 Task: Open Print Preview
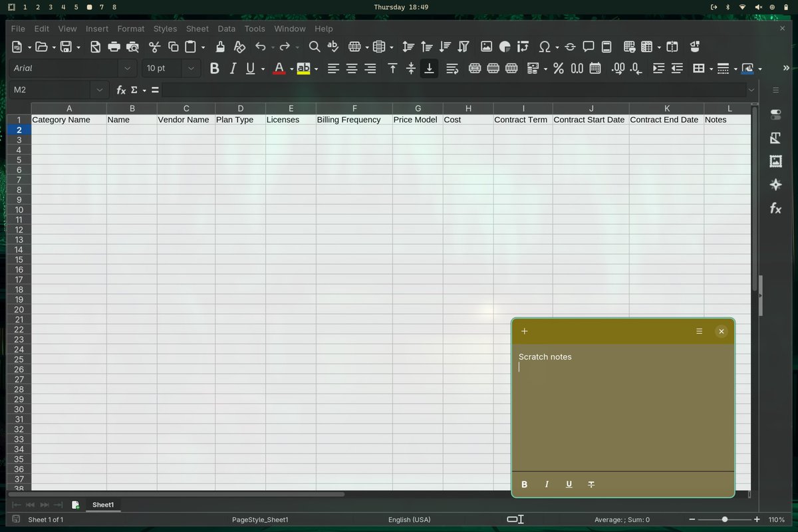[x=133, y=47]
